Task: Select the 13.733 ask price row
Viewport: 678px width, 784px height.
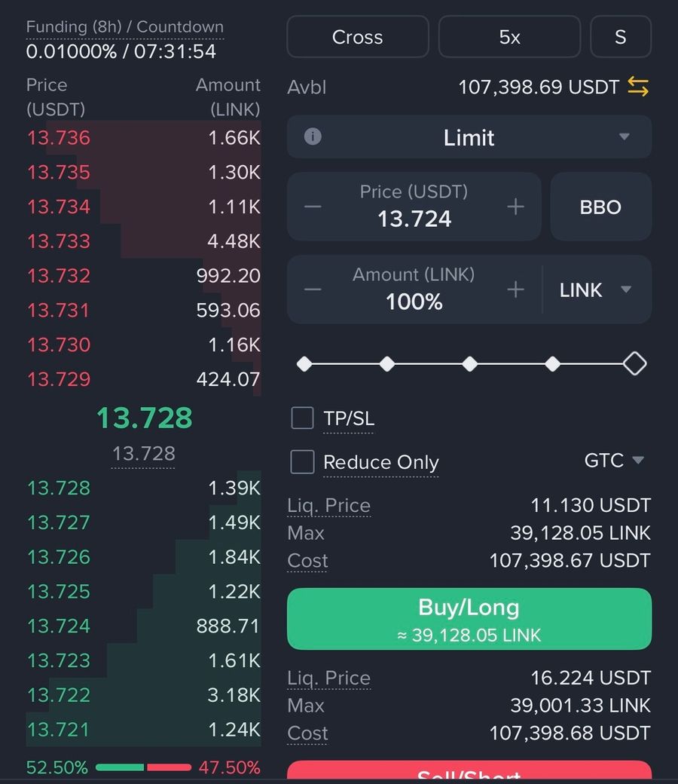Action: 143,241
